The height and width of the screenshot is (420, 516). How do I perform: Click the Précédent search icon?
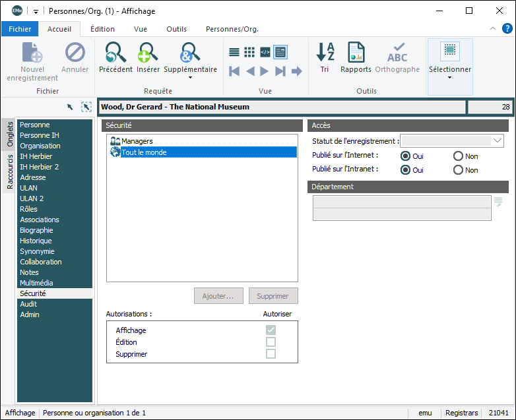pos(115,53)
